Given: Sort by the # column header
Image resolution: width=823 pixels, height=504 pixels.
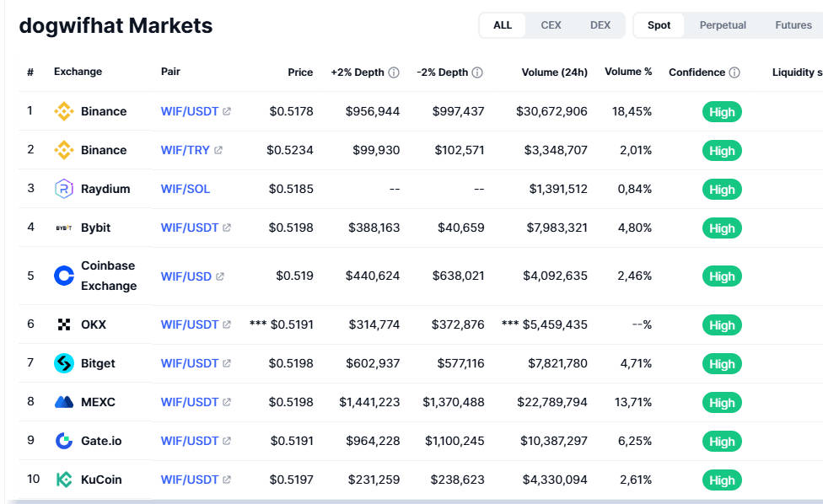Looking at the screenshot, I should (30, 72).
